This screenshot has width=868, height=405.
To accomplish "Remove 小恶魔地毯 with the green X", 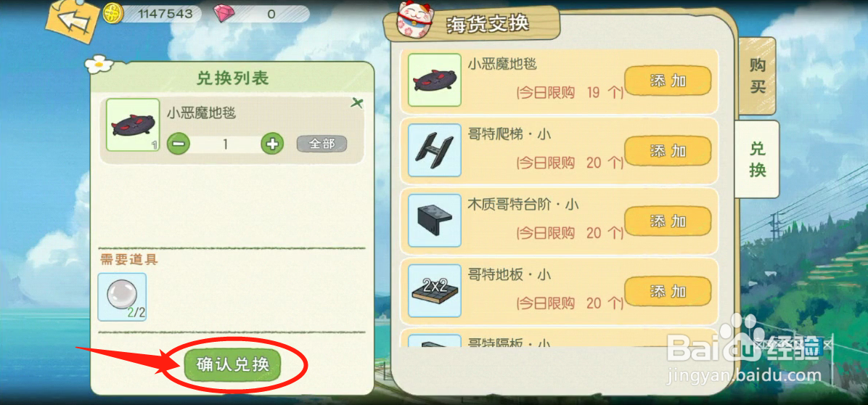I will coord(357,103).
